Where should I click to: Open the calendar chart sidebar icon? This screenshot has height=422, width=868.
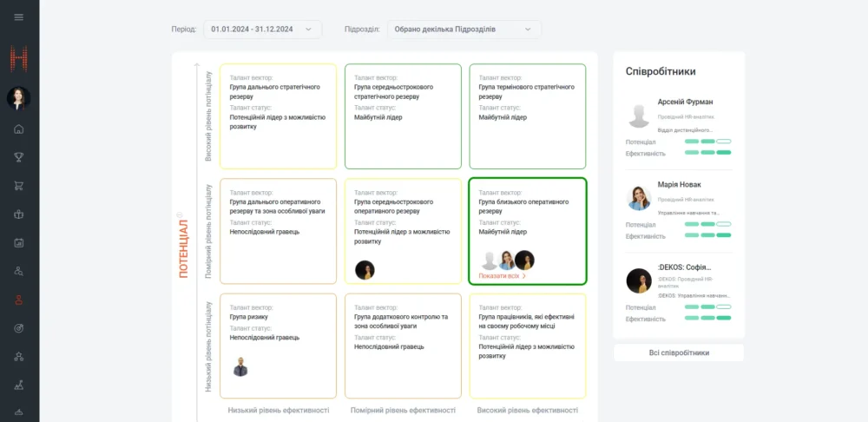(19, 242)
